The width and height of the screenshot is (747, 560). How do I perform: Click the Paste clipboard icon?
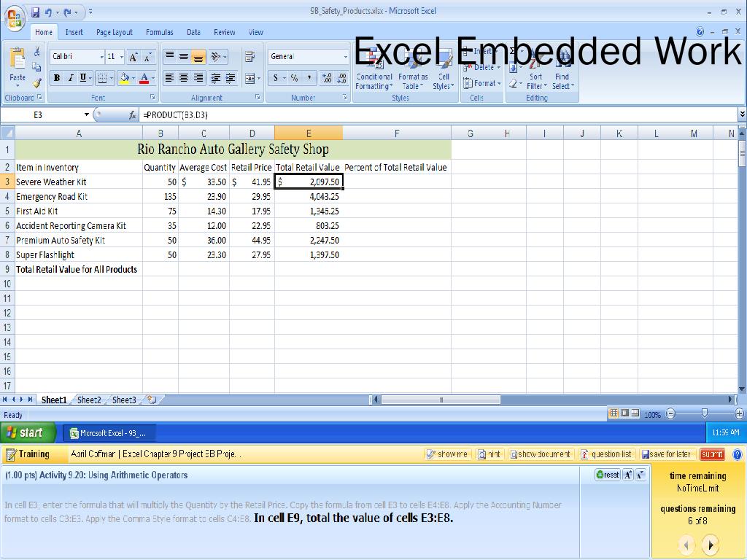click(x=18, y=58)
